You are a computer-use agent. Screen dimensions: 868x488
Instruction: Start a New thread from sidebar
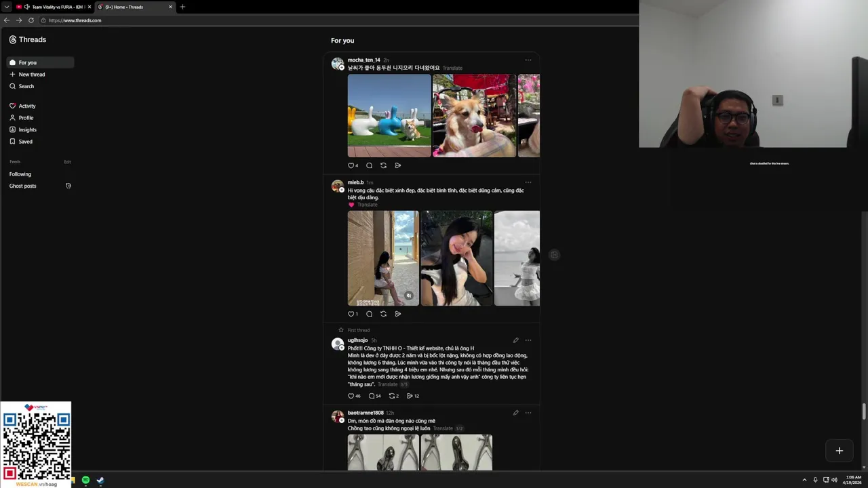tap(27, 75)
